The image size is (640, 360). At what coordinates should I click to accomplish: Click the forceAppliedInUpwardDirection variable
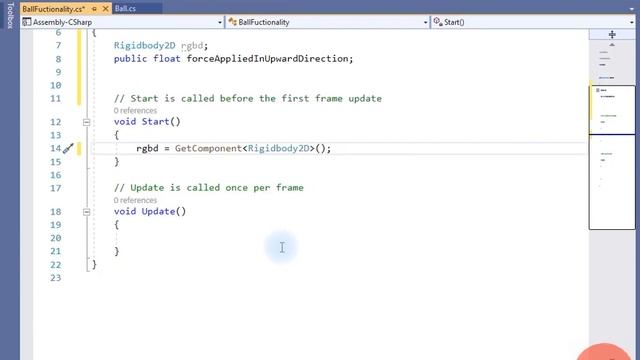(x=267, y=58)
